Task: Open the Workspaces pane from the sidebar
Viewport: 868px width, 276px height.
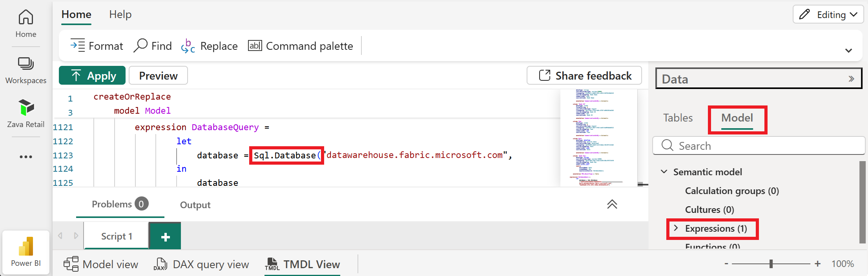Action: [x=26, y=70]
